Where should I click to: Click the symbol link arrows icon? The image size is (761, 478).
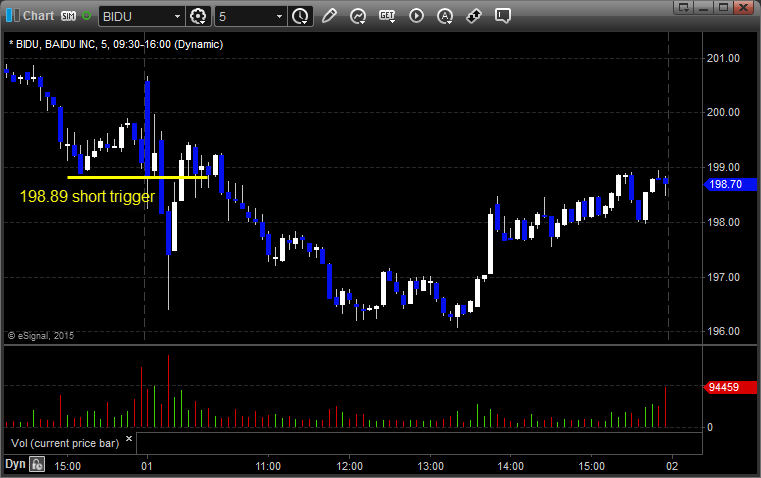(474, 16)
